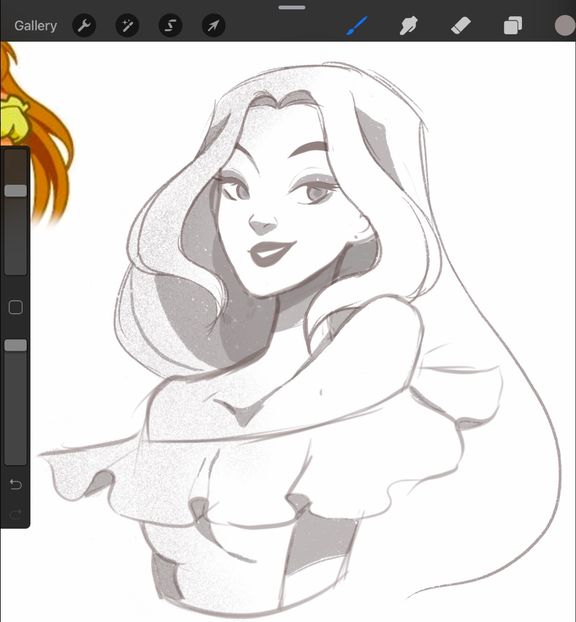This screenshot has width=576, height=622.
Task: Tap the grab handle pill at top
Action: pyautogui.click(x=292, y=7)
